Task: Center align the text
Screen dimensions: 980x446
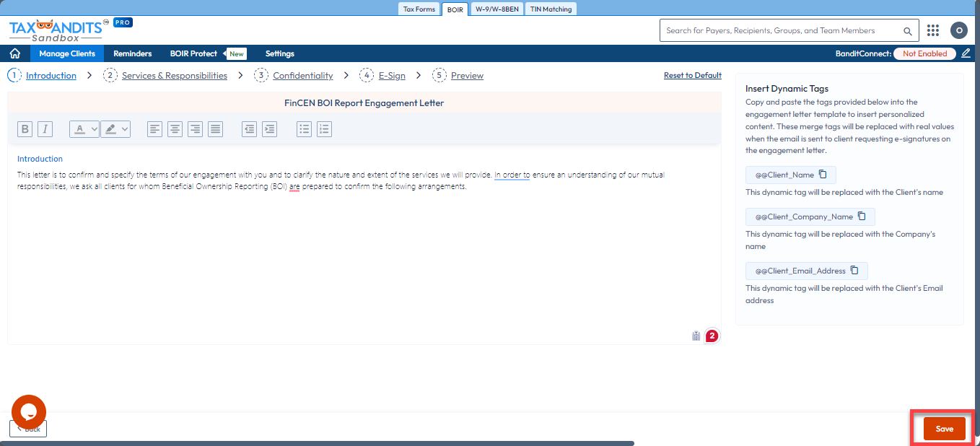Action: [x=175, y=129]
